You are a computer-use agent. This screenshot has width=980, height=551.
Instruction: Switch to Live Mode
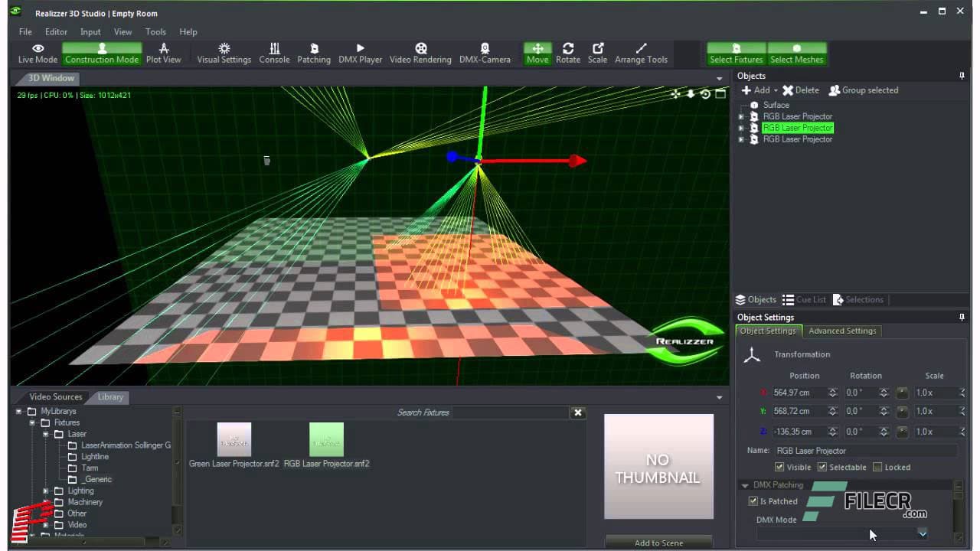point(37,52)
